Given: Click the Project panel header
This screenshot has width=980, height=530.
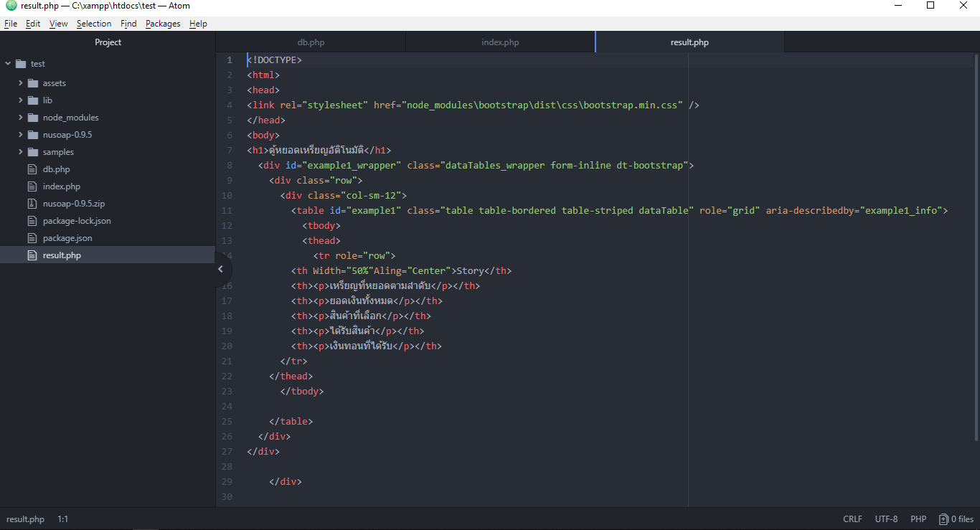Looking at the screenshot, I should pyautogui.click(x=108, y=42).
